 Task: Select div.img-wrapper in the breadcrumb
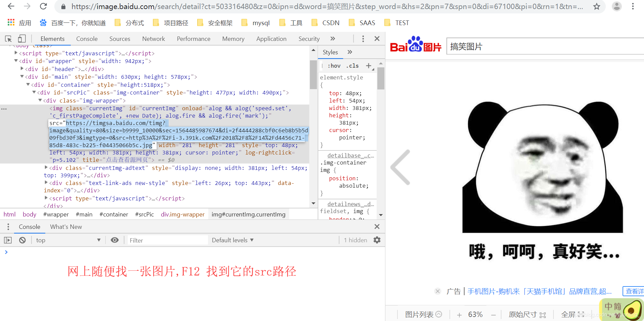[x=182, y=214]
